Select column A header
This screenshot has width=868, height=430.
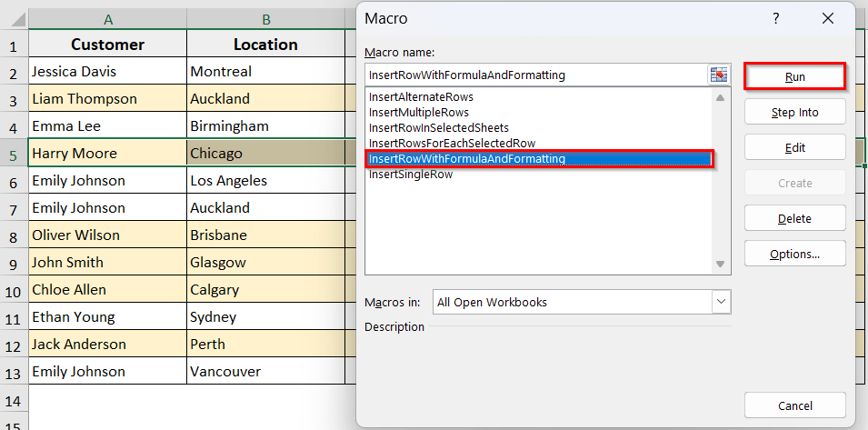(108, 19)
